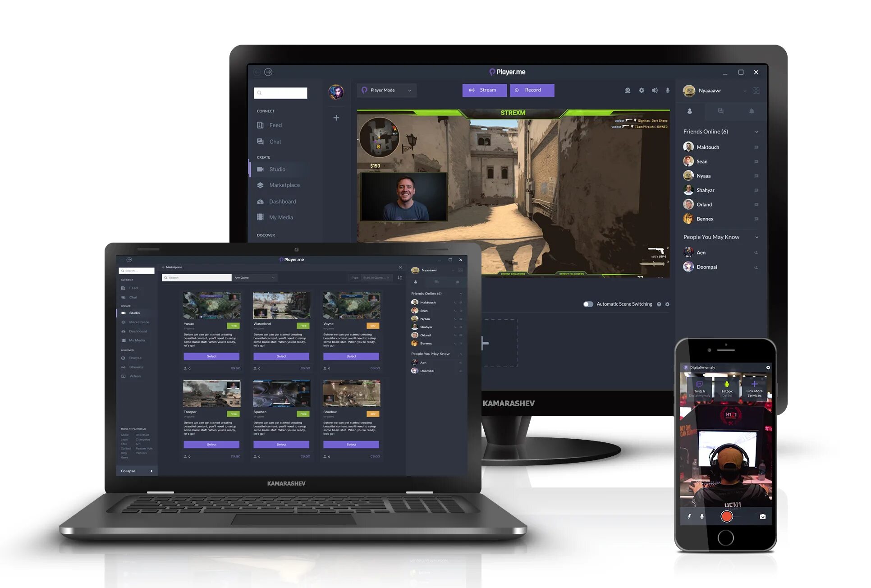This screenshot has height=588, width=871.
Task: Click the microphone icon in toolbar
Action: click(x=668, y=90)
